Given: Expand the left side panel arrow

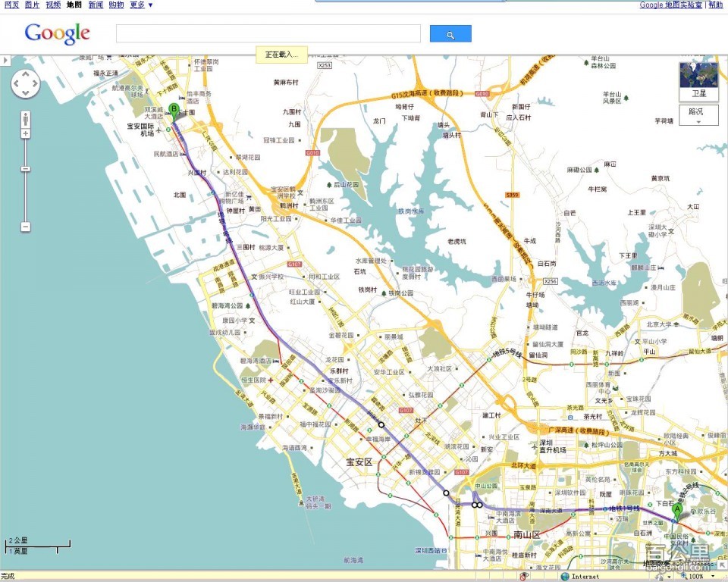Looking at the screenshot, I should click(5, 59).
